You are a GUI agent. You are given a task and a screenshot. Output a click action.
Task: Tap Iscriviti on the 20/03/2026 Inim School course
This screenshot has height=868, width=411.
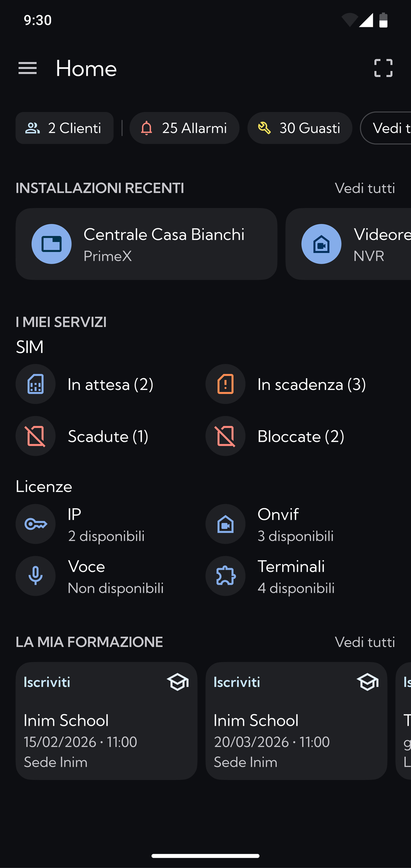coord(237,682)
